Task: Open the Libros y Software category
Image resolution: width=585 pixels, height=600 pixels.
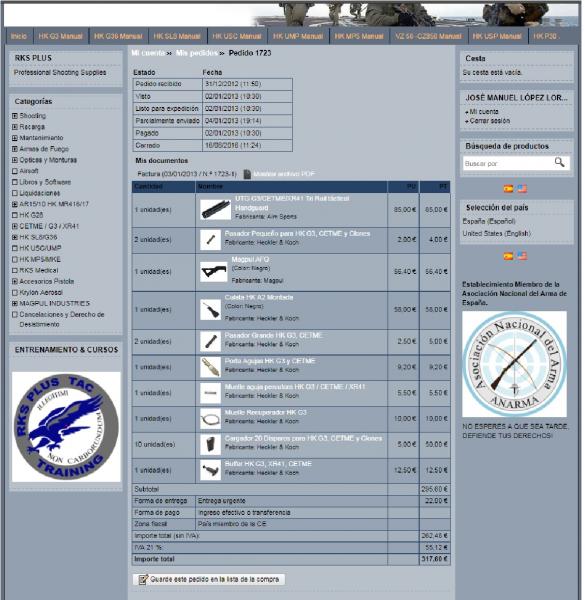Action: click(45, 182)
